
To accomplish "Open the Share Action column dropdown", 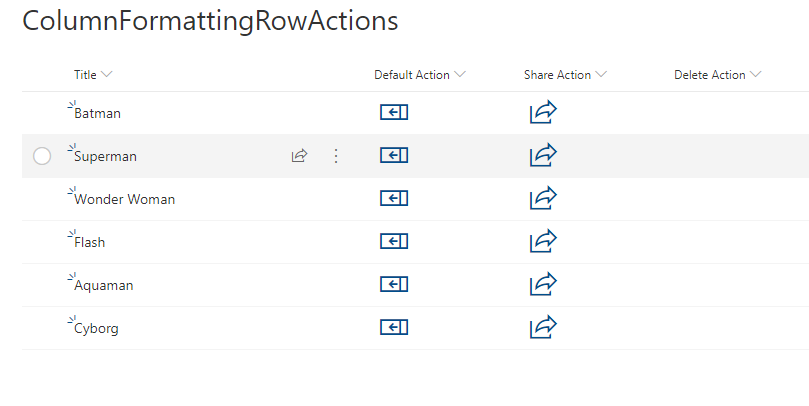I will (x=601, y=75).
